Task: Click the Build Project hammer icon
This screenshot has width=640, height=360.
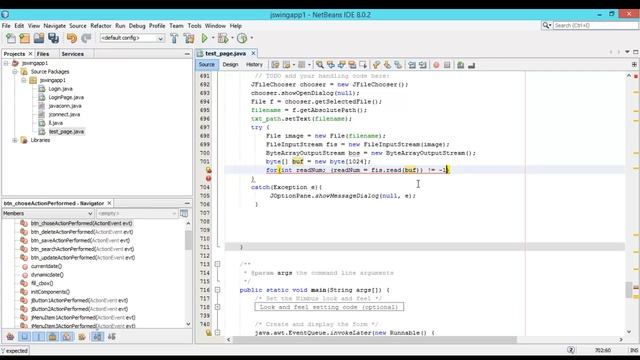Action: tap(174, 38)
